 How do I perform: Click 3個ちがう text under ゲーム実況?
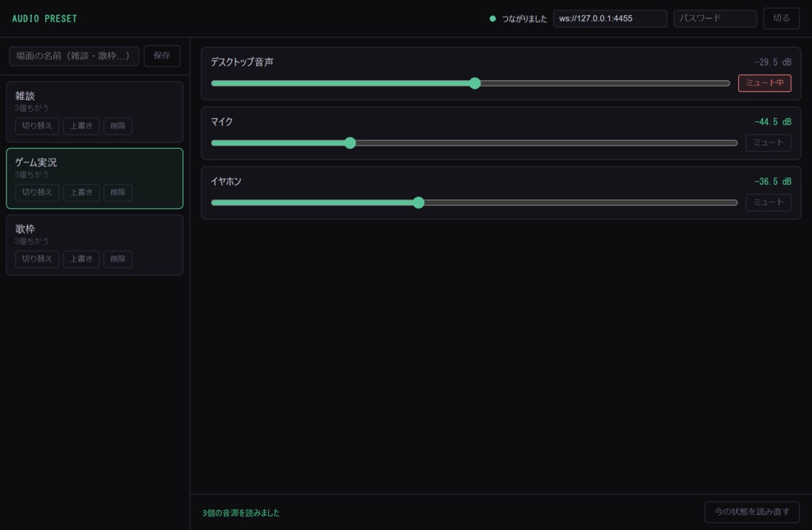coord(32,174)
